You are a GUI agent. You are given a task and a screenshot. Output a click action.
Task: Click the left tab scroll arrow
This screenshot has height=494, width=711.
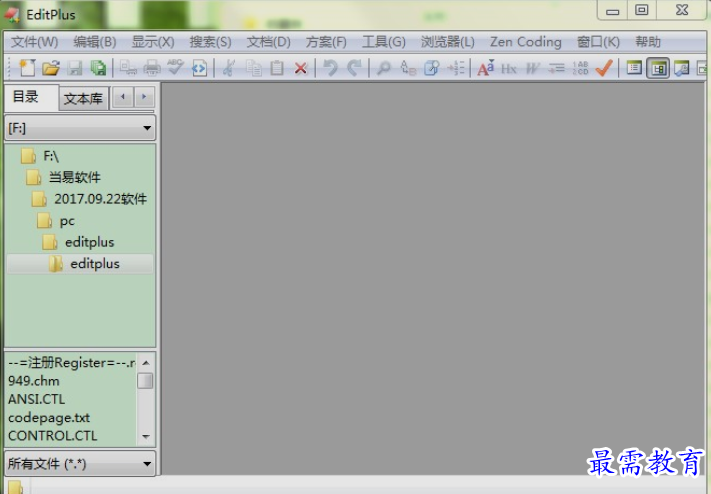coord(123,97)
